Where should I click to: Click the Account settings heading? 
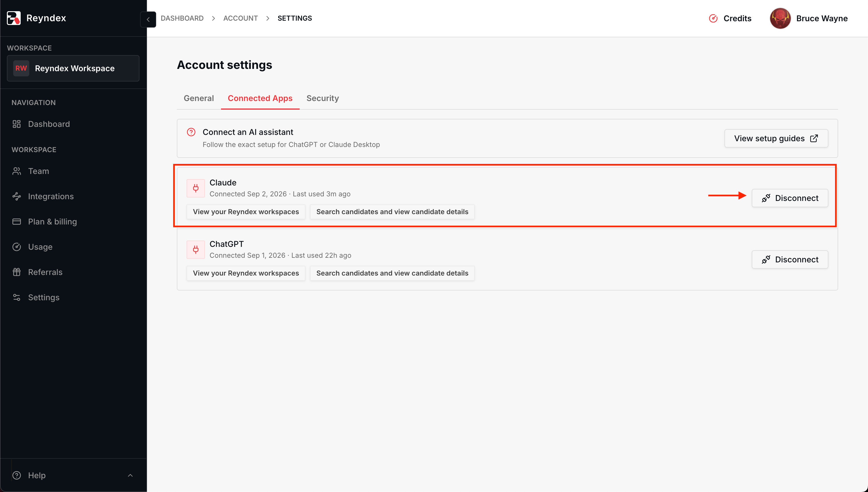click(x=225, y=65)
